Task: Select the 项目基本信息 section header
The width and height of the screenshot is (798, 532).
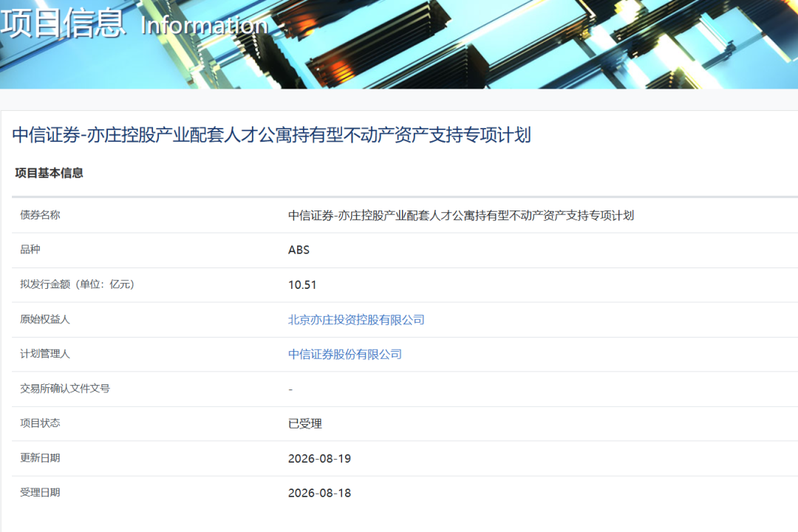Action: [x=49, y=173]
